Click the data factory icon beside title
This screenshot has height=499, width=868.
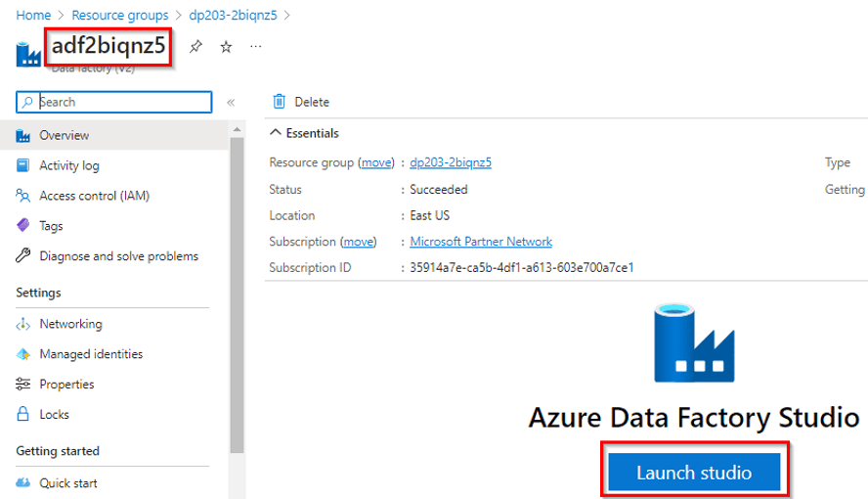point(27,54)
